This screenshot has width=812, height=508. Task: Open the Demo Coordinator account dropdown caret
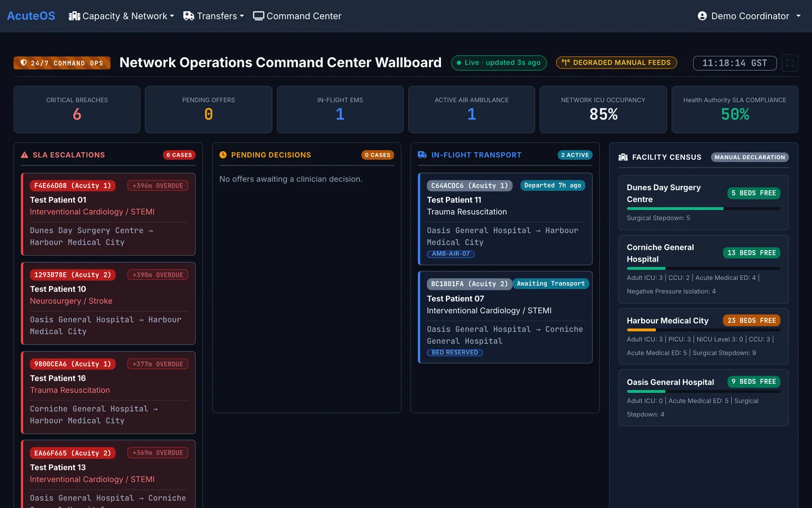798,16
